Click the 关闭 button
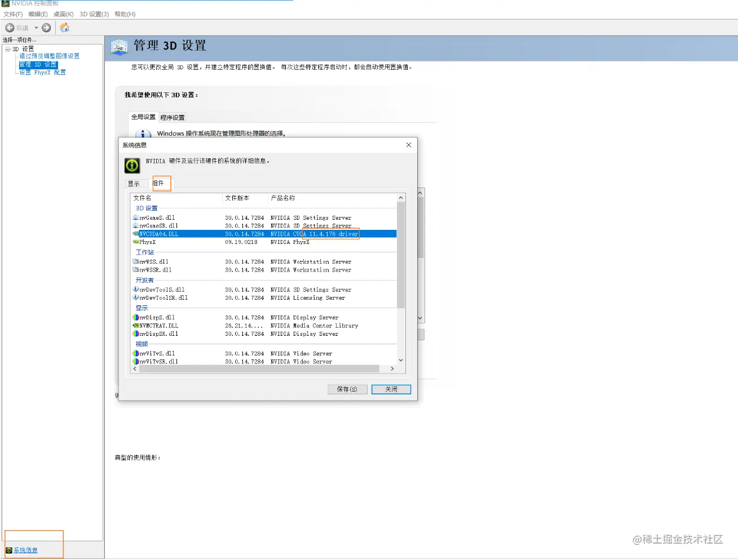This screenshot has height=560, width=738. (391, 389)
